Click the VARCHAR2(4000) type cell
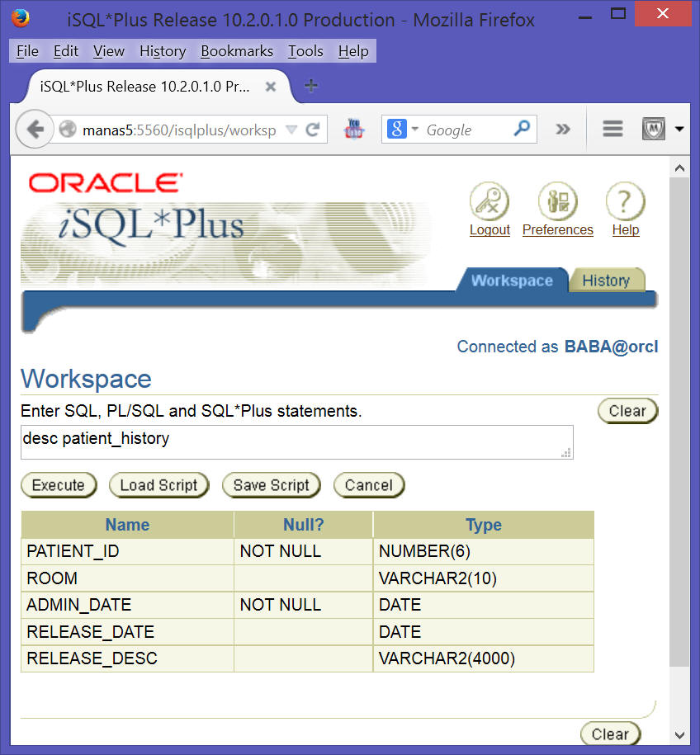The width and height of the screenshot is (700, 755). pyautogui.click(x=484, y=658)
